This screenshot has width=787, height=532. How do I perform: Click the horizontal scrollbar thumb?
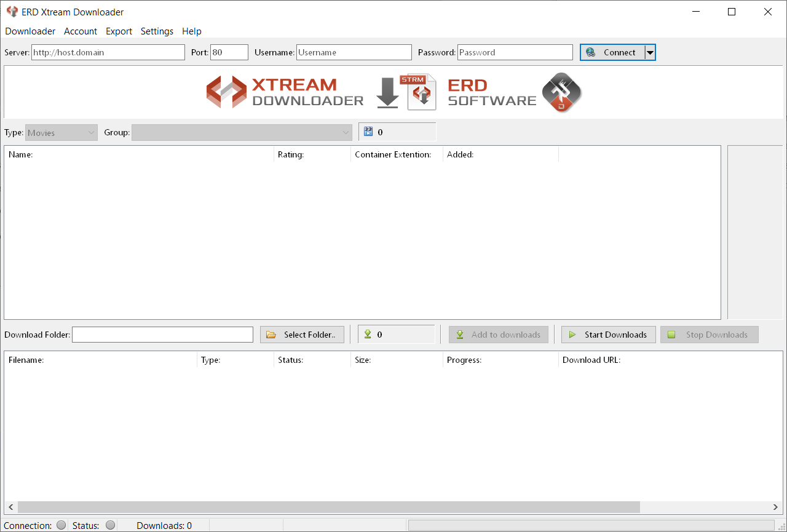tap(329, 507)
